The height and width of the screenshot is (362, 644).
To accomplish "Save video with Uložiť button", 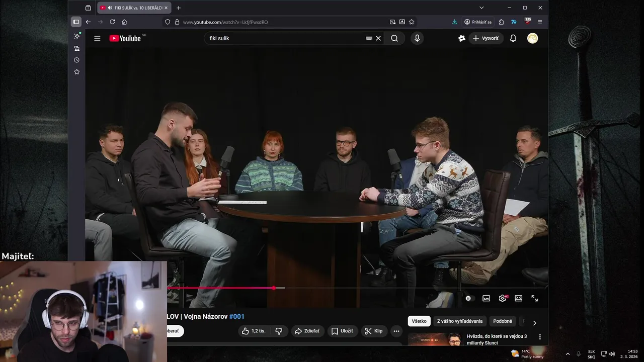I will [x=342, y=331].
